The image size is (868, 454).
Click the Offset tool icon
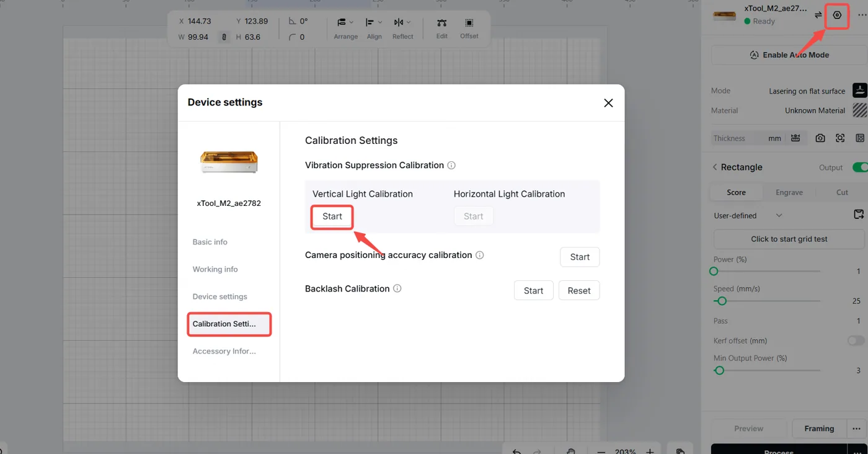(469, 23)
